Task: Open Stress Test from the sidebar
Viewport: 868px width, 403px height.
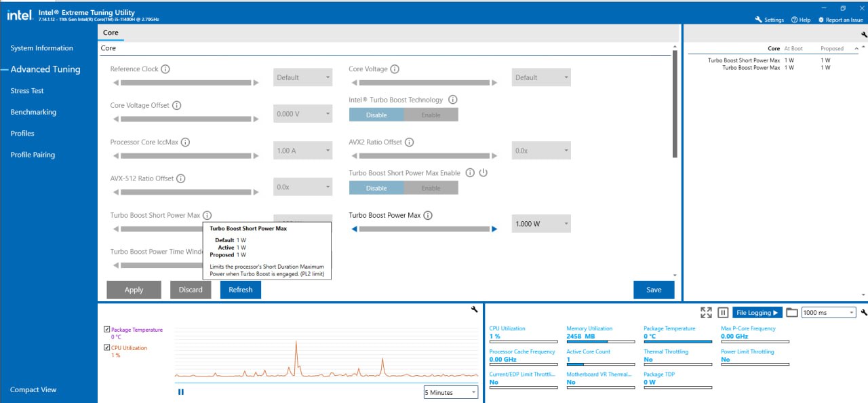Action: point(27,91)
